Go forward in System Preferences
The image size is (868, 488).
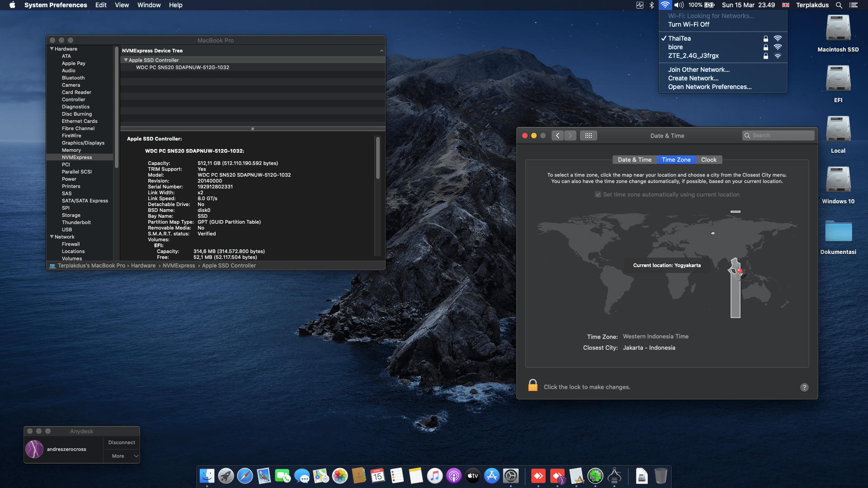coord(571,136)
